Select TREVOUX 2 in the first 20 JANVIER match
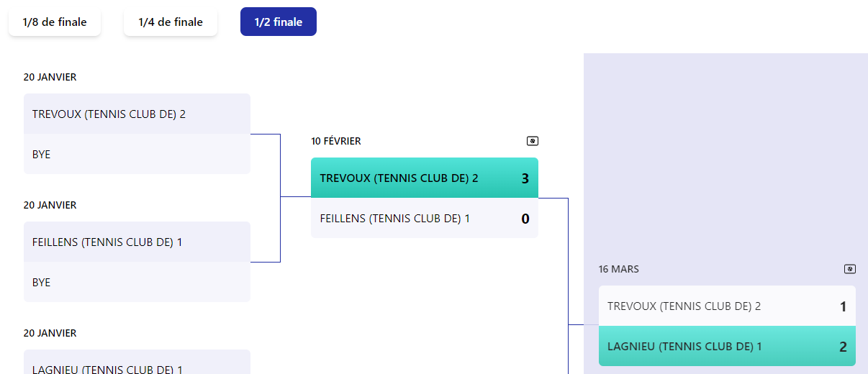Screen dimensions: 868x374 137,114
